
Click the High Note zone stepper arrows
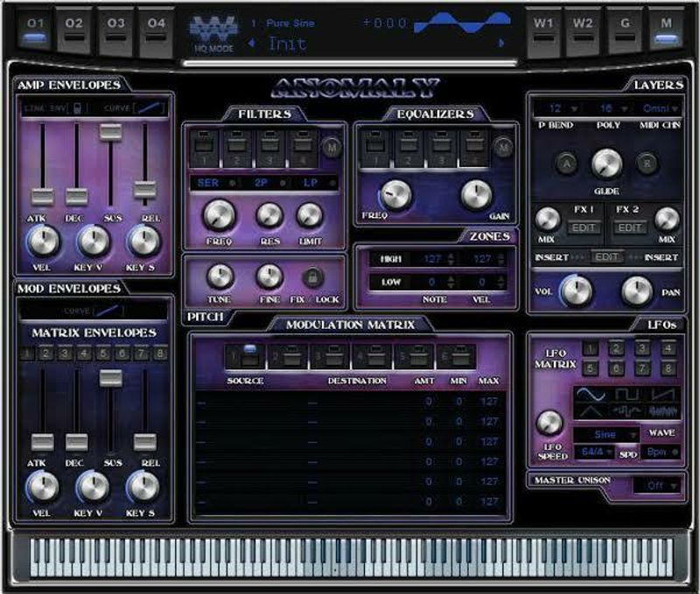451,259
